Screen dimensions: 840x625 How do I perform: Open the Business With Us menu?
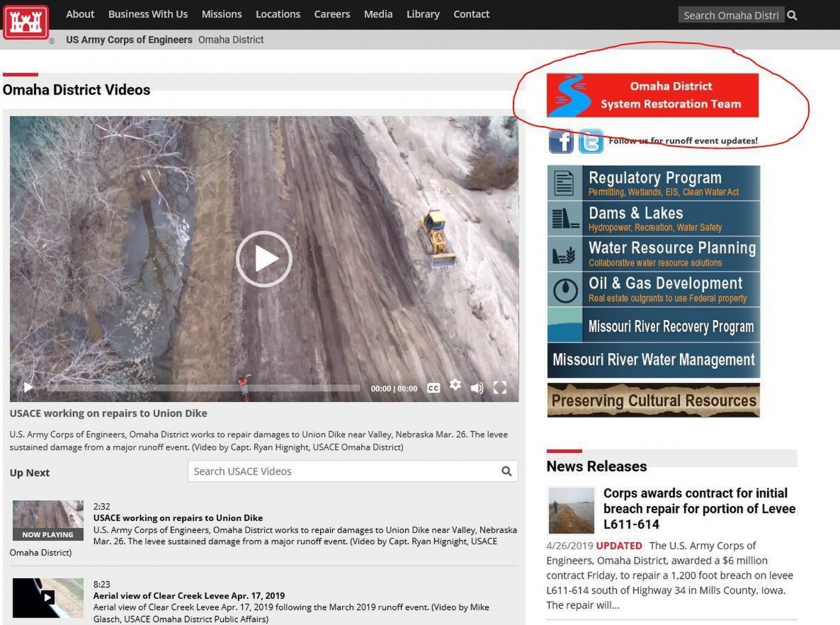[x=148, y=14]
